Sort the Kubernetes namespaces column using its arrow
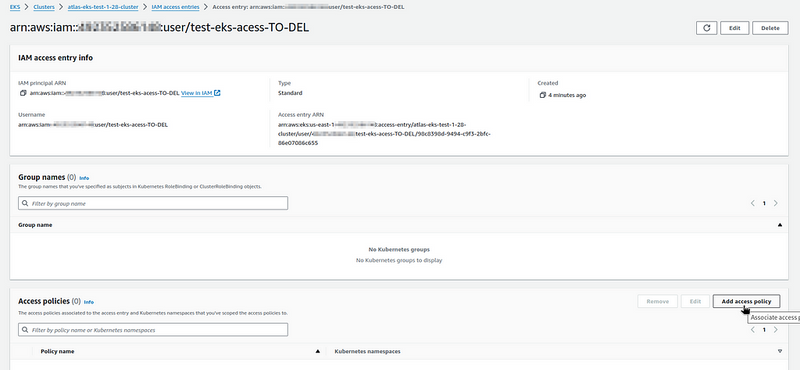This screenshot has width=800, height=370. tap(780, 352)
